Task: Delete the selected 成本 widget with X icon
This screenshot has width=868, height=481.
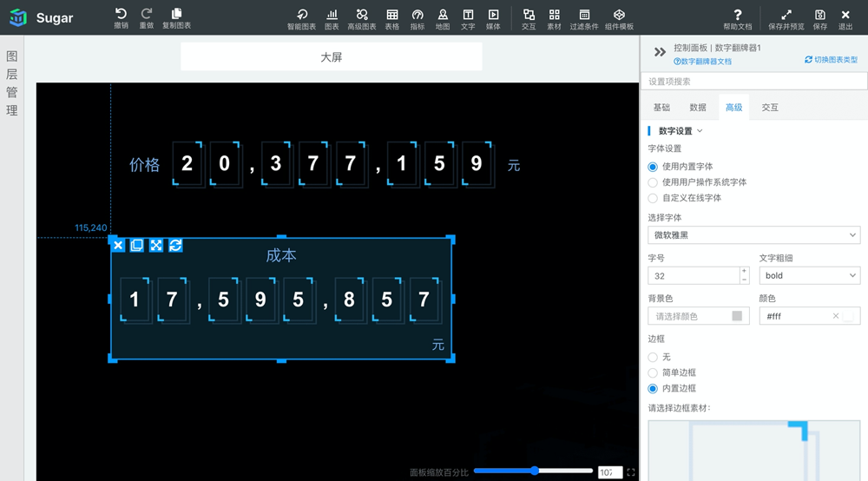Action: pos(118,245)
